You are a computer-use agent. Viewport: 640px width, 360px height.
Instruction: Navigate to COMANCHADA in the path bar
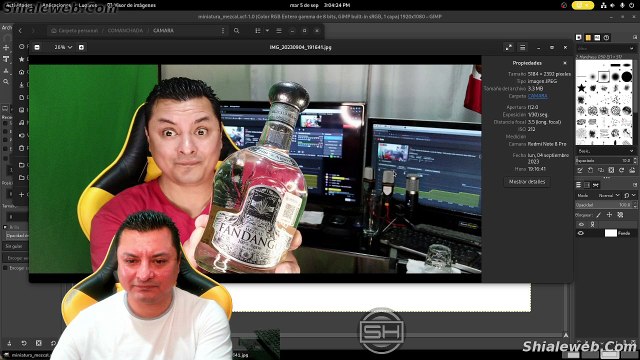[x=125, y=31]
